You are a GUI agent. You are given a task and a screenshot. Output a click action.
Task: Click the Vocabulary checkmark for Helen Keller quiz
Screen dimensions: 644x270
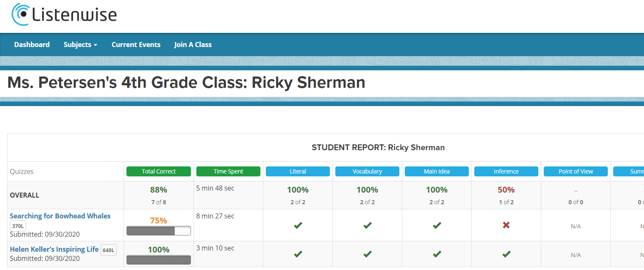(367, 254)
